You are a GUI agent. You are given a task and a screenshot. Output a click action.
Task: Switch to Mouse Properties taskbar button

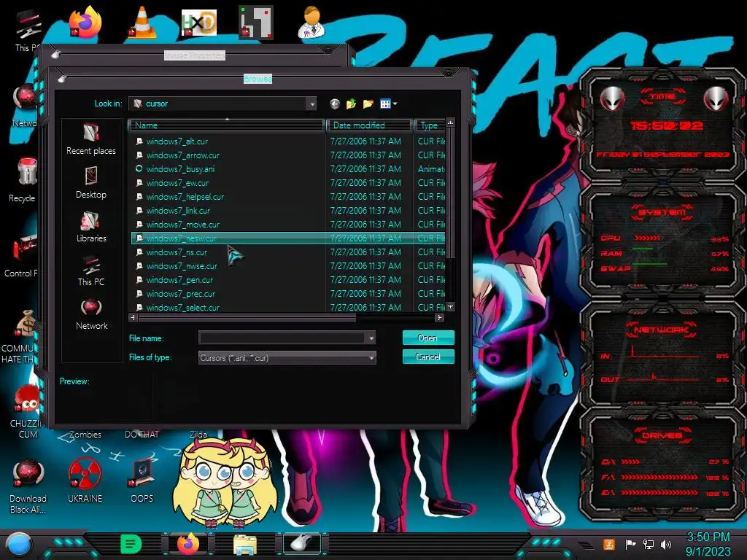(x=302, y=543)
